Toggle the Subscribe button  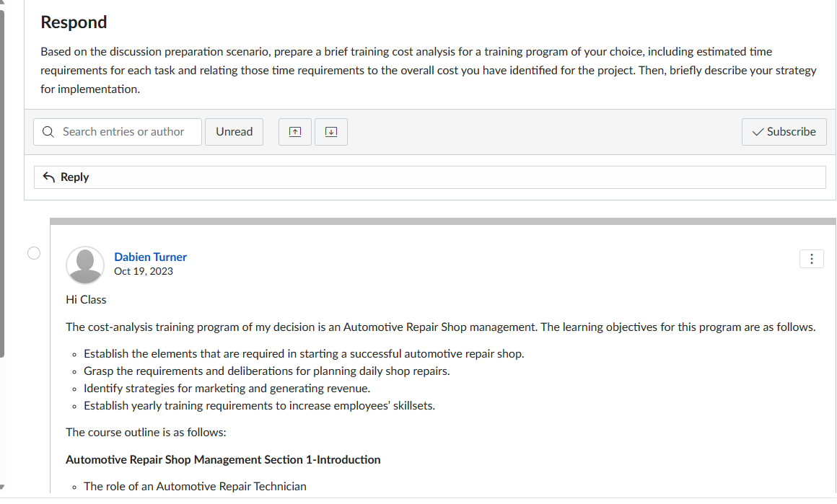coord(784,132)
